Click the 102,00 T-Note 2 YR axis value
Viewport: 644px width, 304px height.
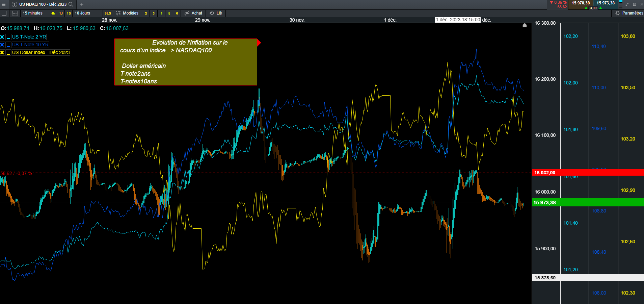tap(571, 83)
